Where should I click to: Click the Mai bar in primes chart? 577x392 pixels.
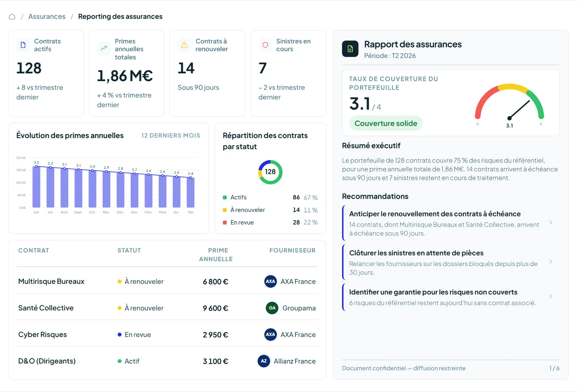[191, 193]
